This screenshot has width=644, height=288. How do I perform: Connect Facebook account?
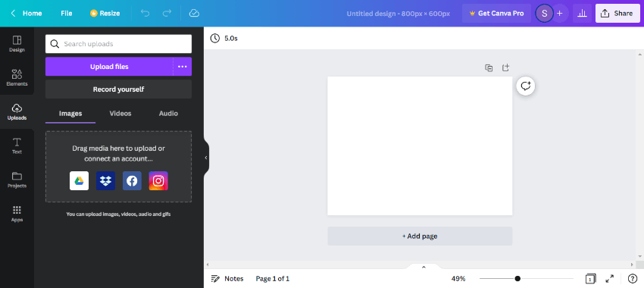(x=132, y=181)
